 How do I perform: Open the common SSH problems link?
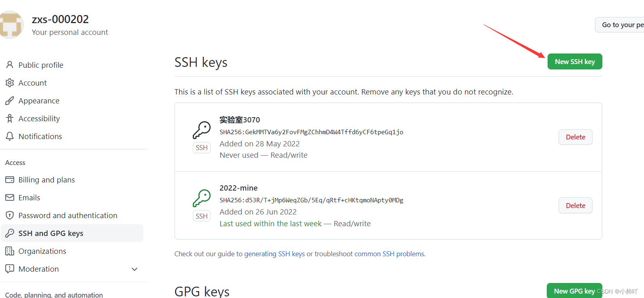point(389,254)
